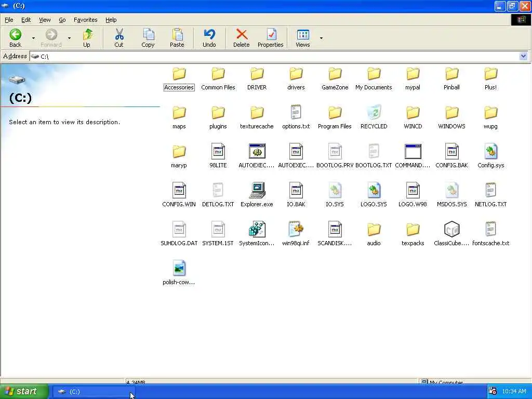Select the GameZone folder
532x399 pixels.
pyautogui.click(x=335, y=79)
